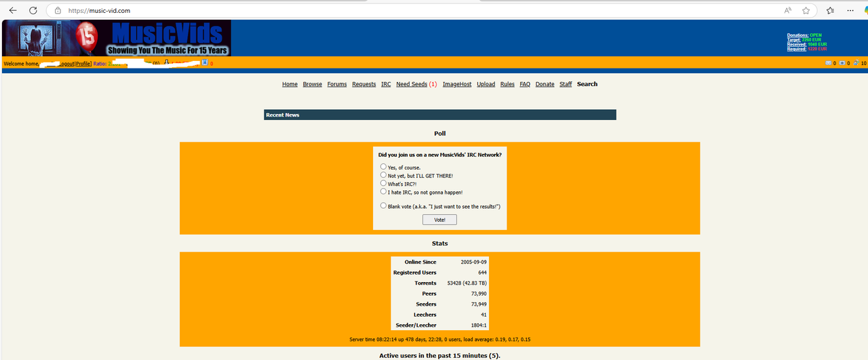Click the Recent News header bar
868x360 pixels.
[440, 115]
